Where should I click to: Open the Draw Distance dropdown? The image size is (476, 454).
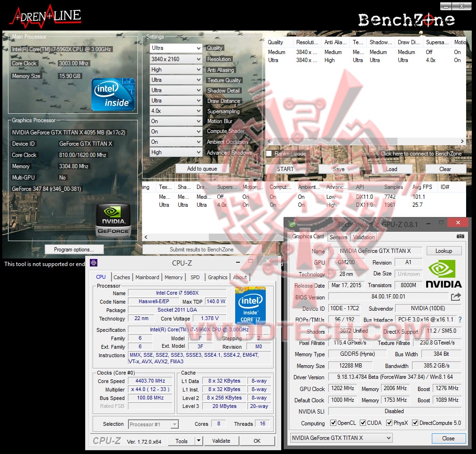(176, 101)
